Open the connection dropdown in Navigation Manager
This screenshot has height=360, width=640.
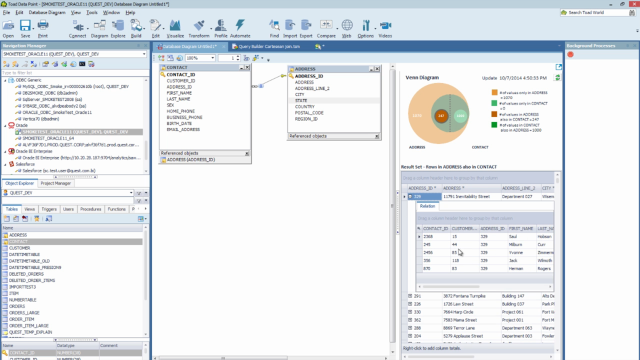point(144,54)
